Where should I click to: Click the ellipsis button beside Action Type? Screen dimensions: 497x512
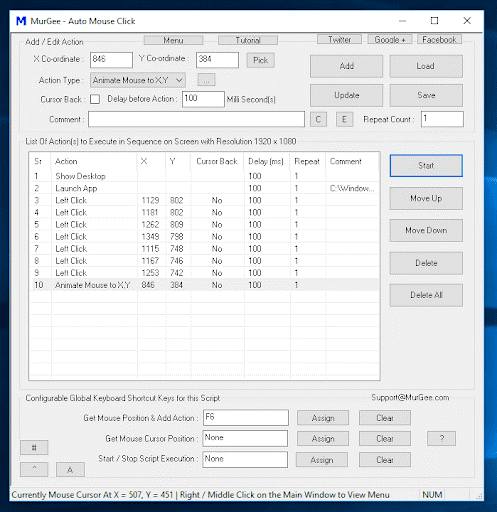tap(206, 80)
